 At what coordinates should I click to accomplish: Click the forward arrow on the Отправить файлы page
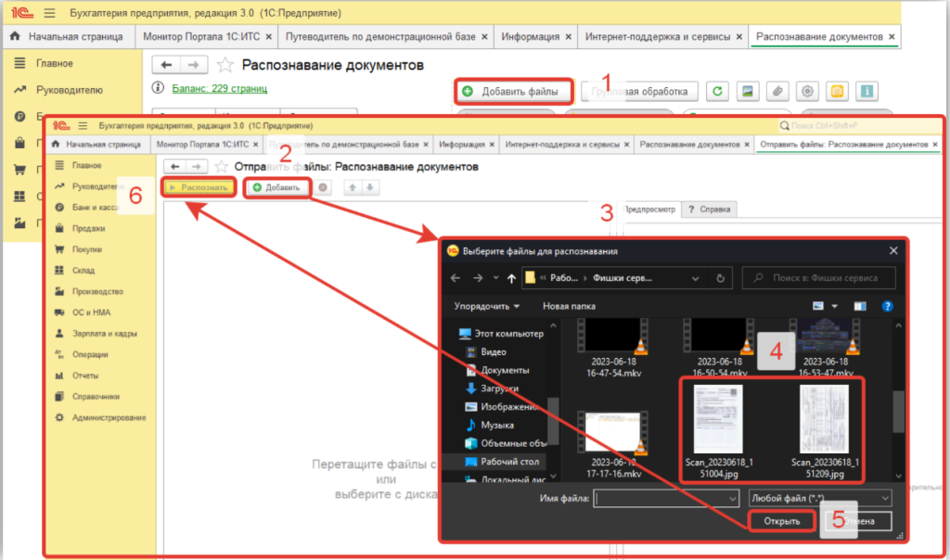point(196,166)
